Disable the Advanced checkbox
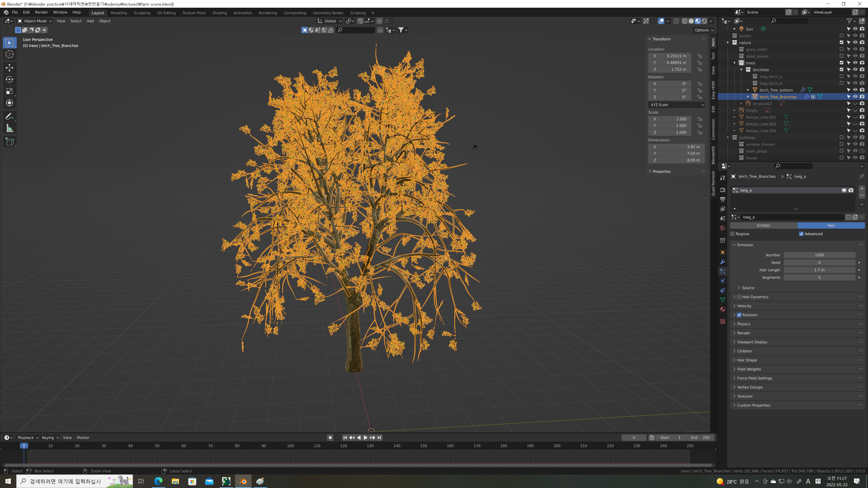The image size is (868, 488). [801, 234]
